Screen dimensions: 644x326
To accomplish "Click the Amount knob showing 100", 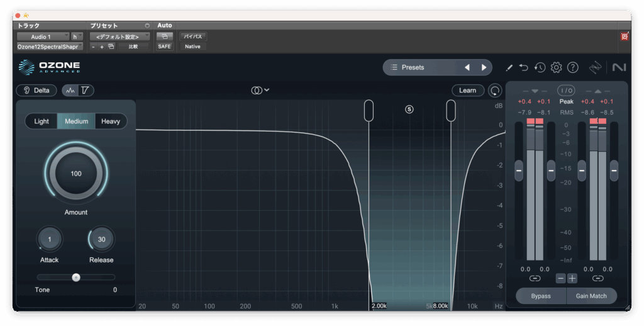I will click(x=76, y=174).
